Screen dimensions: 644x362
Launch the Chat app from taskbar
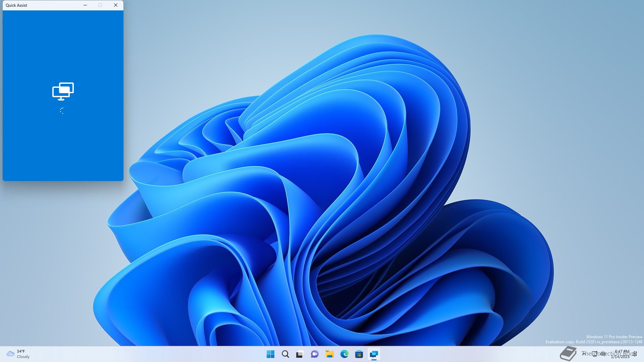click(x=315, y=354)
